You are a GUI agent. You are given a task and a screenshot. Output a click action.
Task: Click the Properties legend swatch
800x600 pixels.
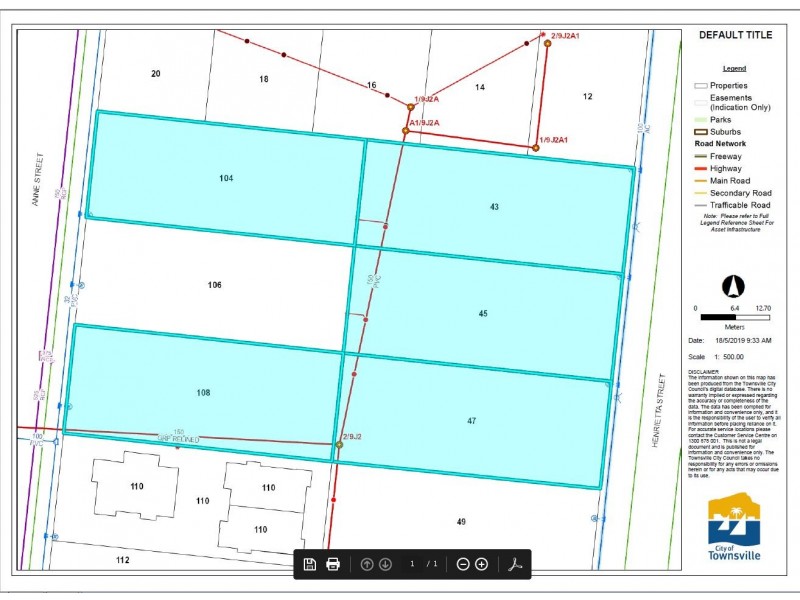700,86
